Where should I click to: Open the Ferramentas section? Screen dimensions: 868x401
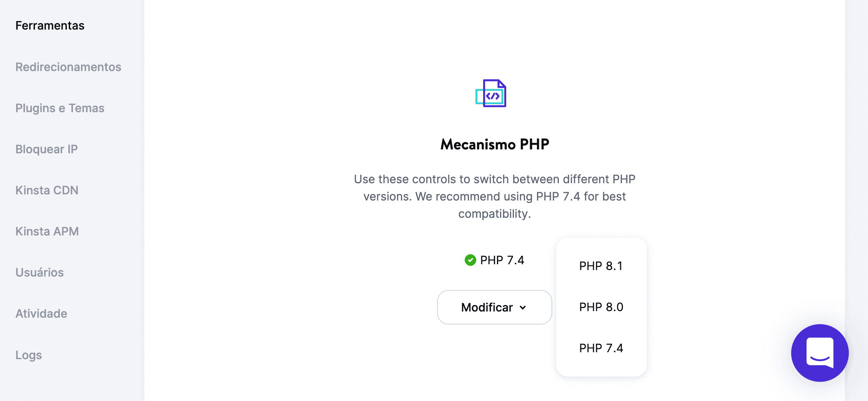point(50,25)
